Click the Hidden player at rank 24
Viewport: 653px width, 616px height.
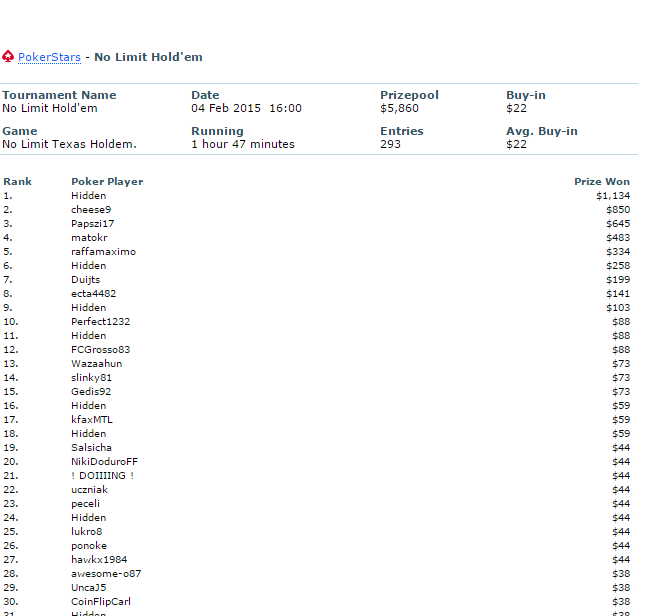(88, 518)
